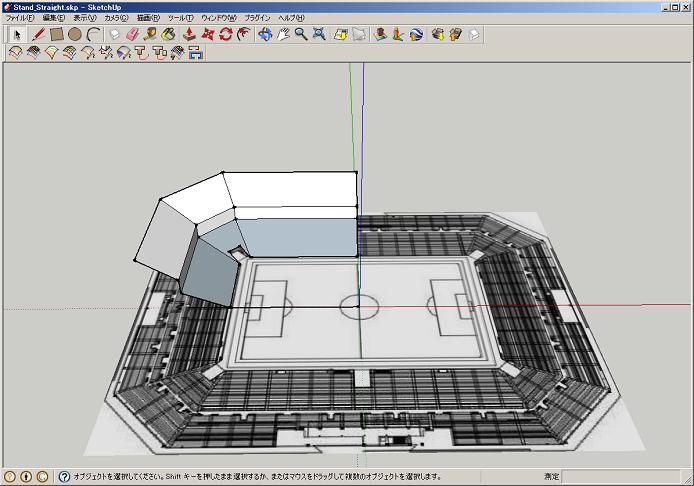Activate the Paint Bucket tool

pyautogui.click(x=169, y=34)
